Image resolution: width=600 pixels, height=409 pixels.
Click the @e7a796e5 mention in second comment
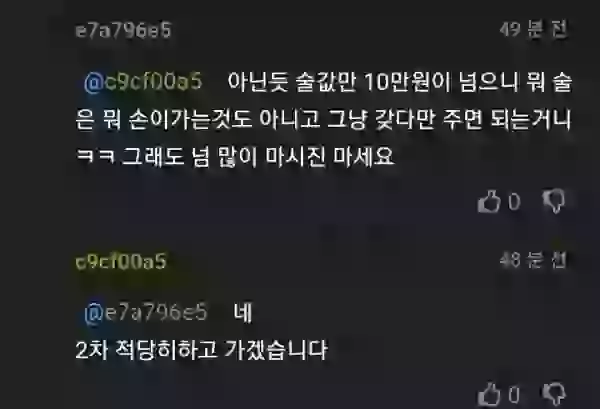click(x=145, y=313)
